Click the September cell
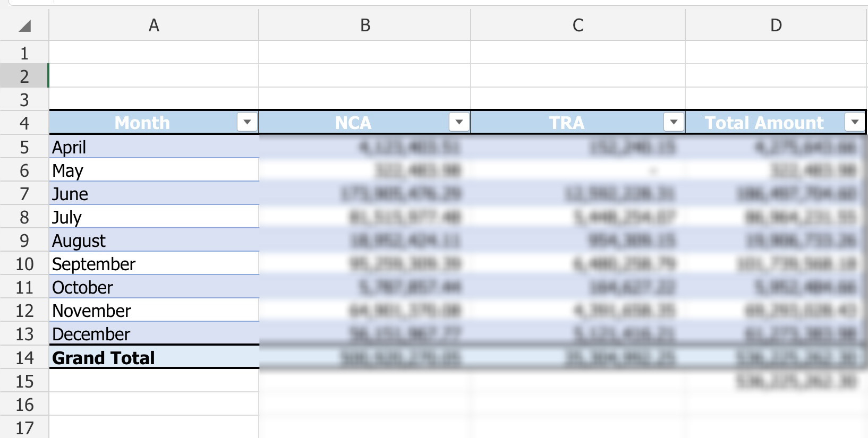Screen dimensions: 868x438 coord(154,263)
